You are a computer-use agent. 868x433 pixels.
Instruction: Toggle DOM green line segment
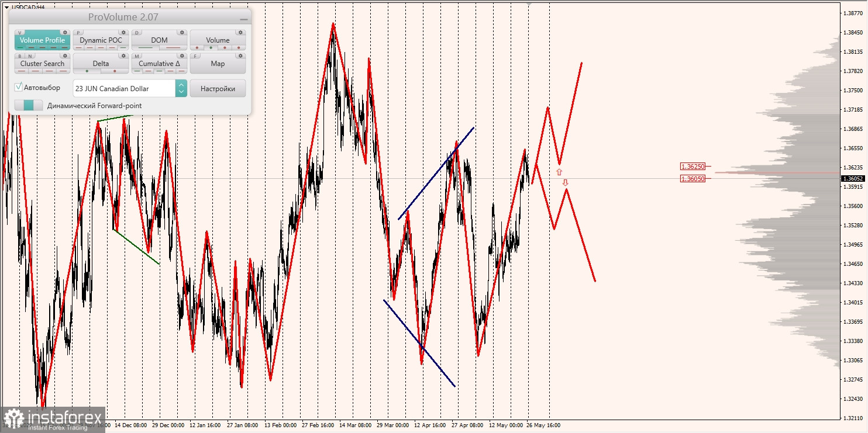point(145,47)
